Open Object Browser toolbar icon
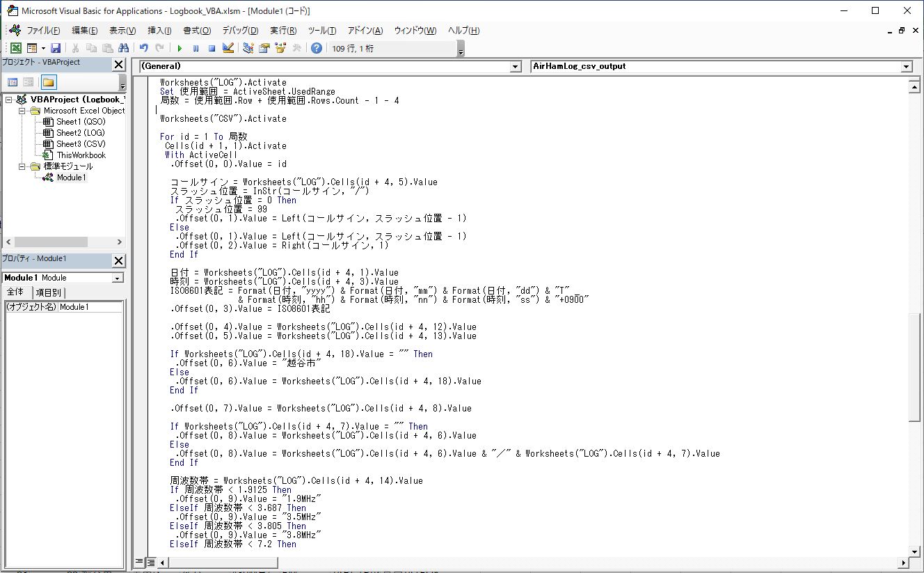Image resolution: width=924 pixels, height=573 pixels. (x=280, y=48)
